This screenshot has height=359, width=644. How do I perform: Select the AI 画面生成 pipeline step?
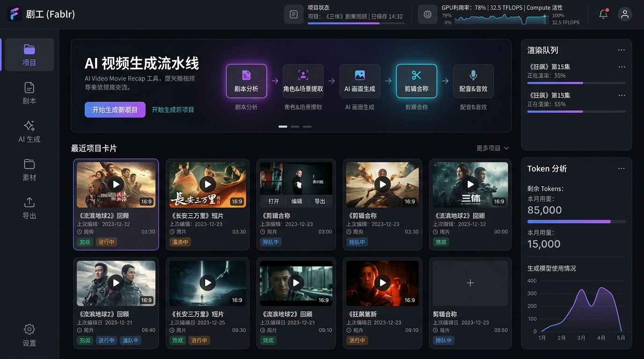pos(360,81)
